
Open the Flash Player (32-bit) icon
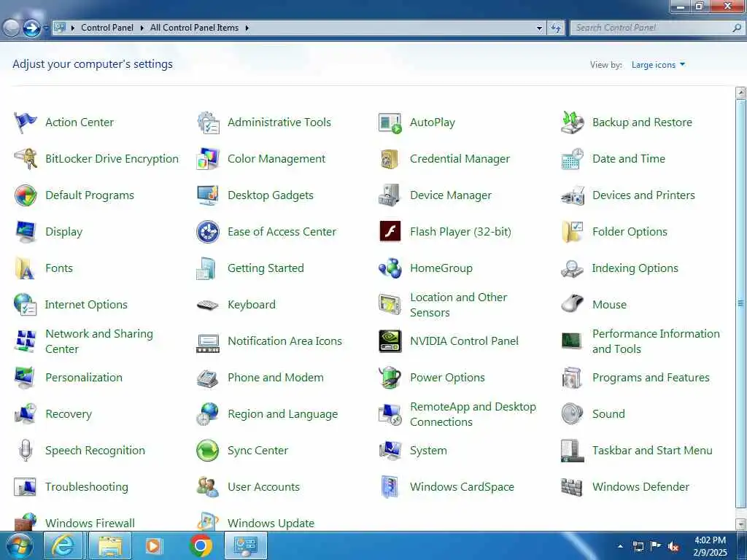click(390, 231)
